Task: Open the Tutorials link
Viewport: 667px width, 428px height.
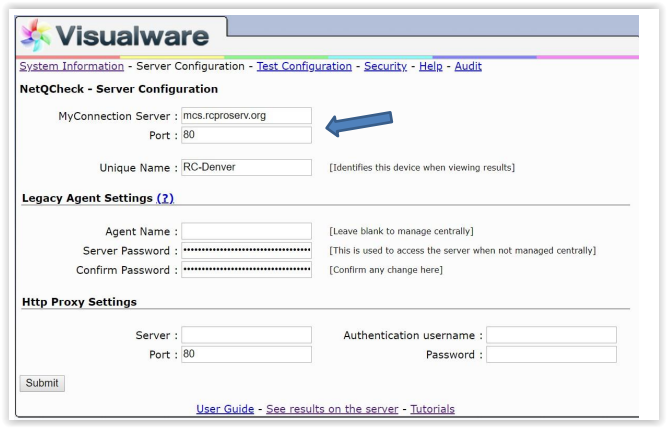Action: [x=433, y=409]
